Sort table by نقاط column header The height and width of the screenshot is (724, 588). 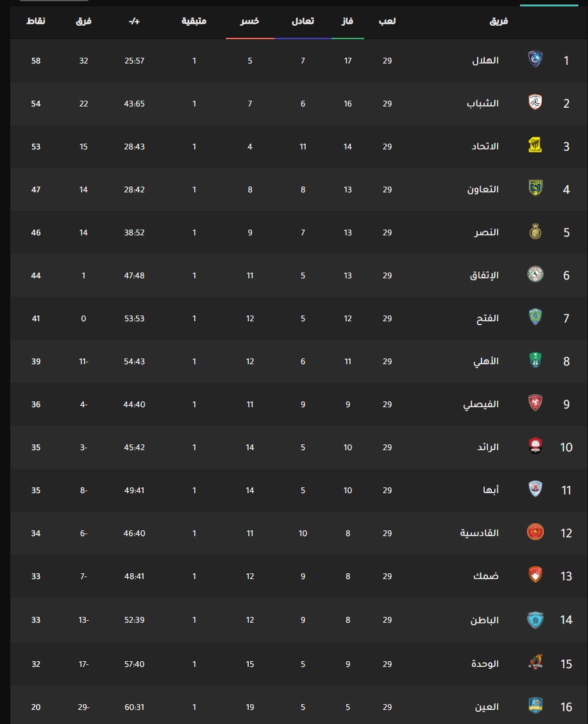click(35, 21)
